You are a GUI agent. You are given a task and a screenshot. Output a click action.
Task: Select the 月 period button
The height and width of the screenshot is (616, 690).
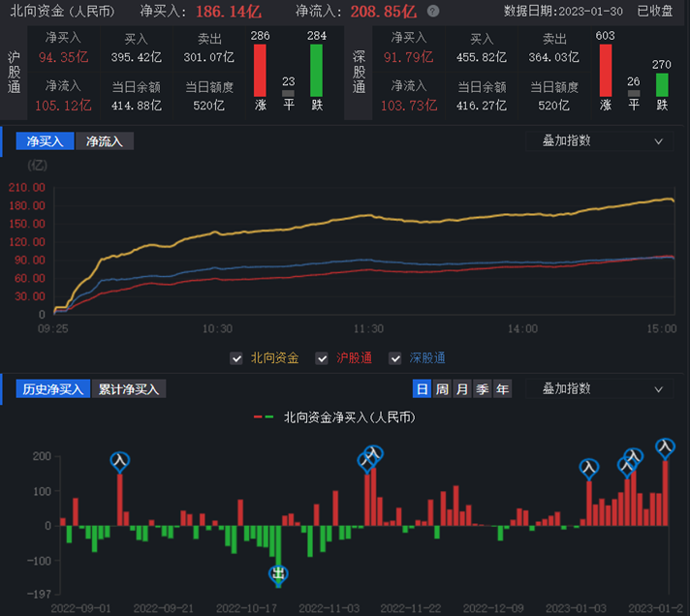462,389
